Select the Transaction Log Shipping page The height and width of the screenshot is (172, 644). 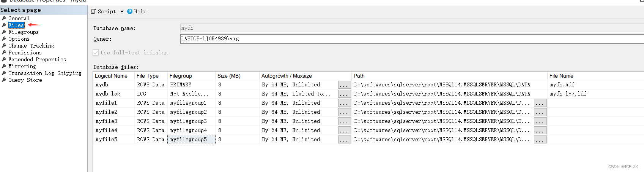45,73
